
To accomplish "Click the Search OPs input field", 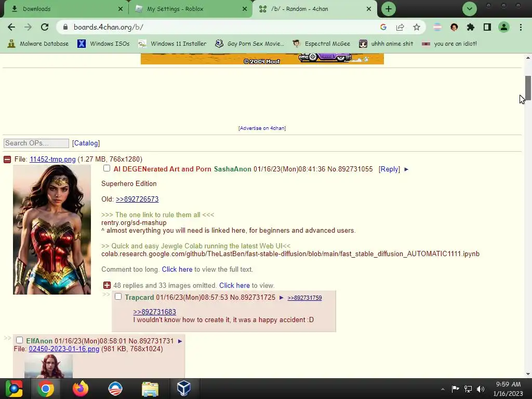I will [x=36, y=143].
